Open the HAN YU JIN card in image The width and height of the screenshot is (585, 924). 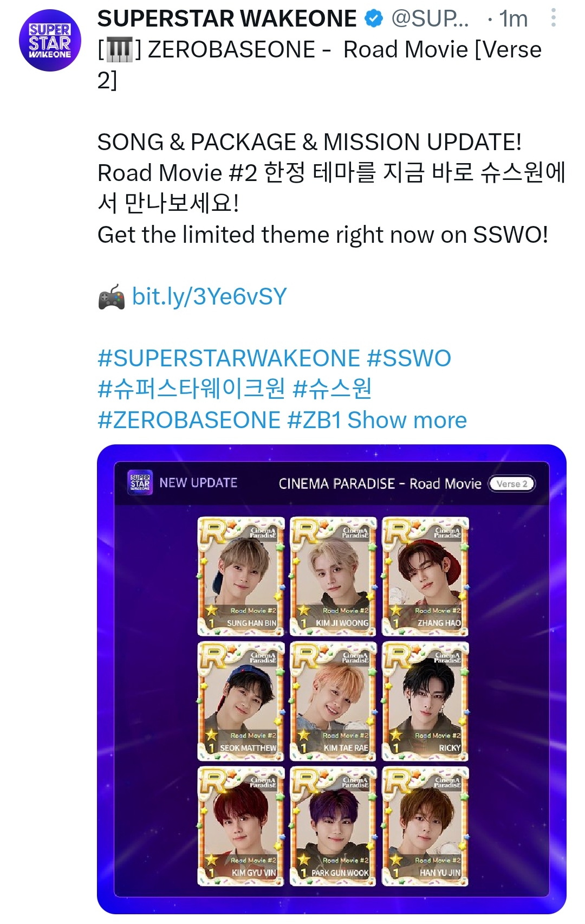tap(425, 826)
